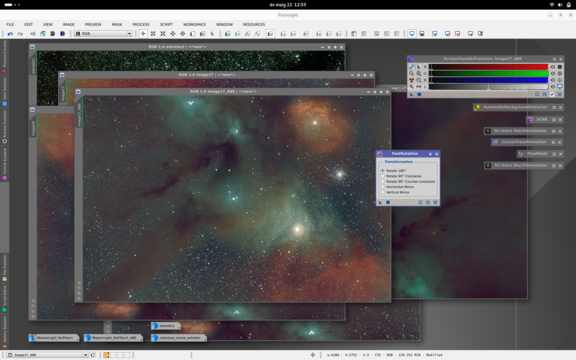Click the link RGB channels icon in ScreenTransferFunction
Image resolution: width=576 pixels, height=360 pixels.
(x=411, y=67)
